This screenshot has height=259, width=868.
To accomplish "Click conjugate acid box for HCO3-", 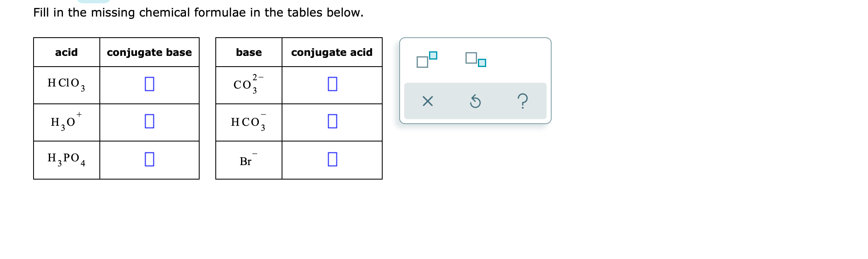I will (332, 121).
